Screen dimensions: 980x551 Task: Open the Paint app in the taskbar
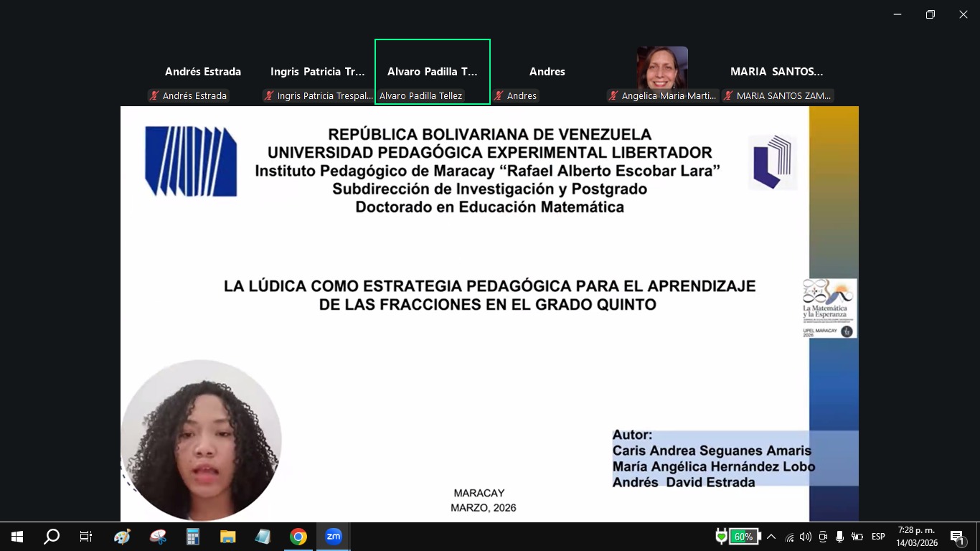123,537
